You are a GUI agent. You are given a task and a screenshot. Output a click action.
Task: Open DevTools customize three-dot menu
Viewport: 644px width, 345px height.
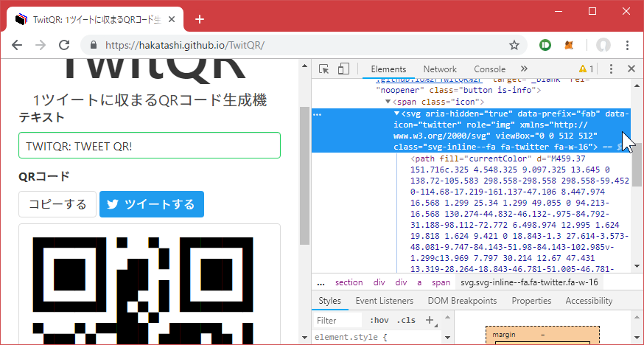tap(611, 69)
